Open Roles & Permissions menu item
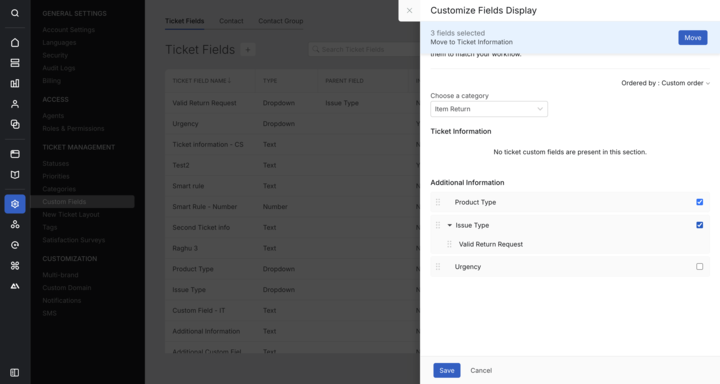This screenshot has height=384, width=720. click(73, 129)
